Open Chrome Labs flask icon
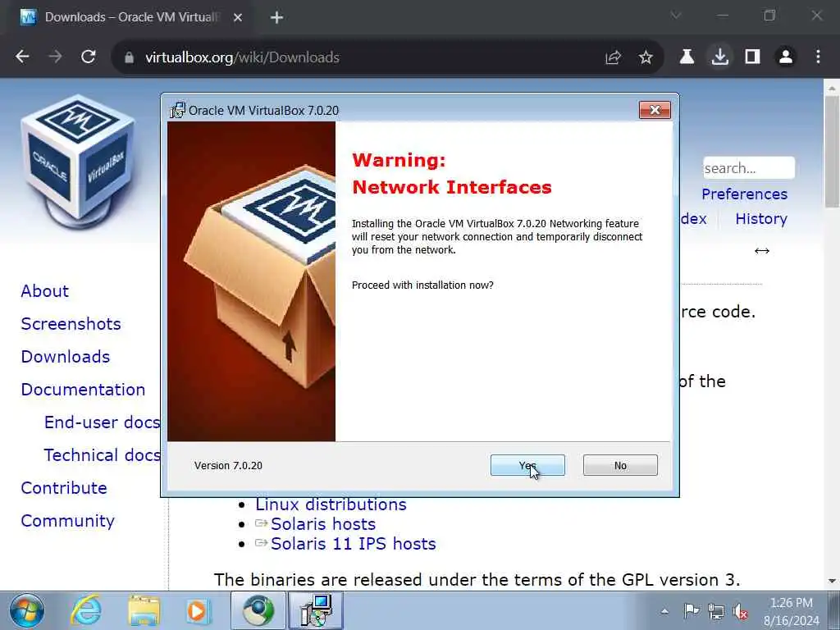This screenshot has height=630, width=840. [x=687, y=57]
